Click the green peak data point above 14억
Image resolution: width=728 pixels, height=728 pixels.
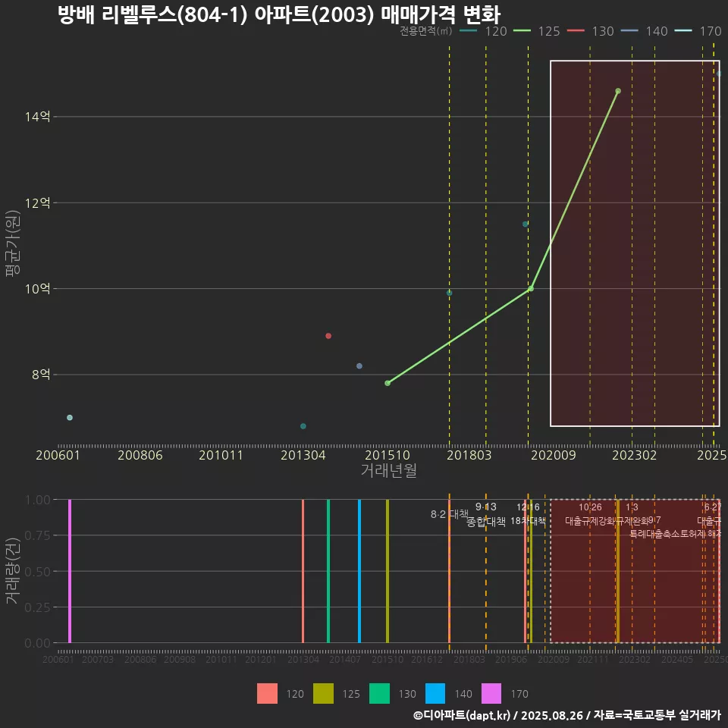click(x=618, y=91)
